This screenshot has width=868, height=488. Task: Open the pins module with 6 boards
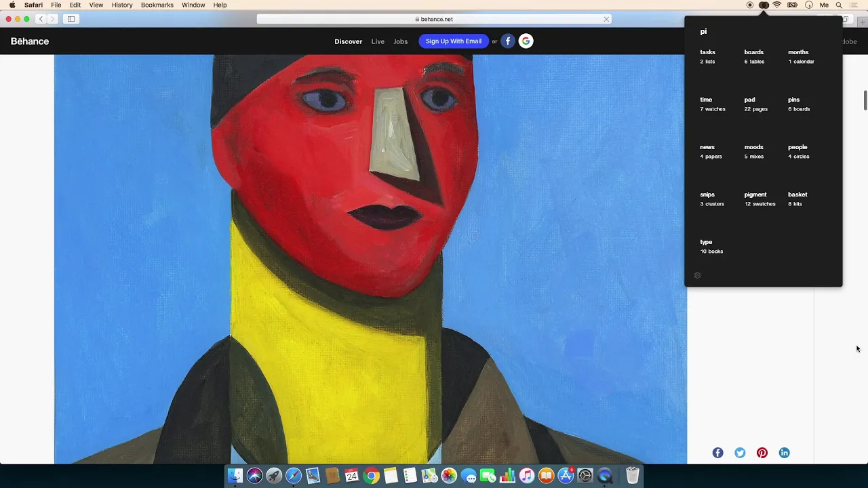point(799,104)
